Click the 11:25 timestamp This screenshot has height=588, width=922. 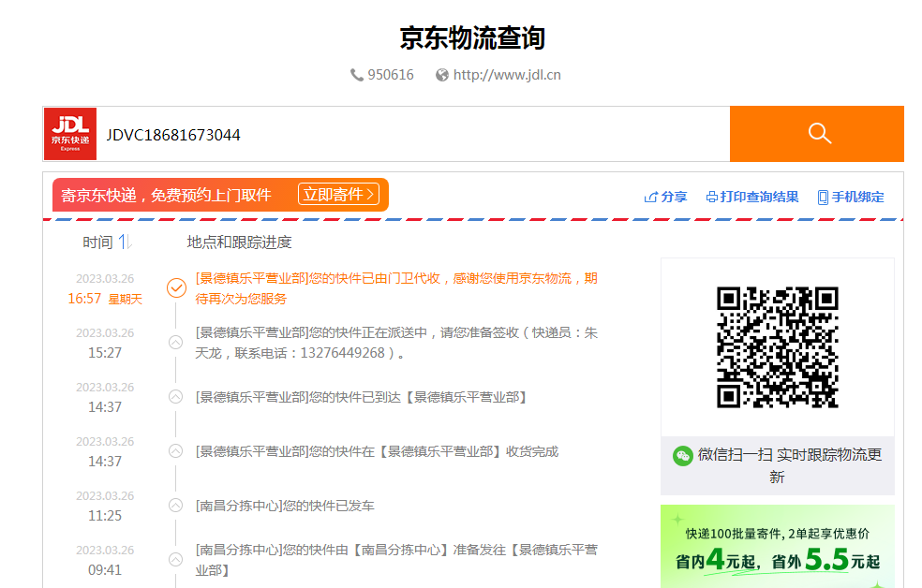tap(105, 516)
